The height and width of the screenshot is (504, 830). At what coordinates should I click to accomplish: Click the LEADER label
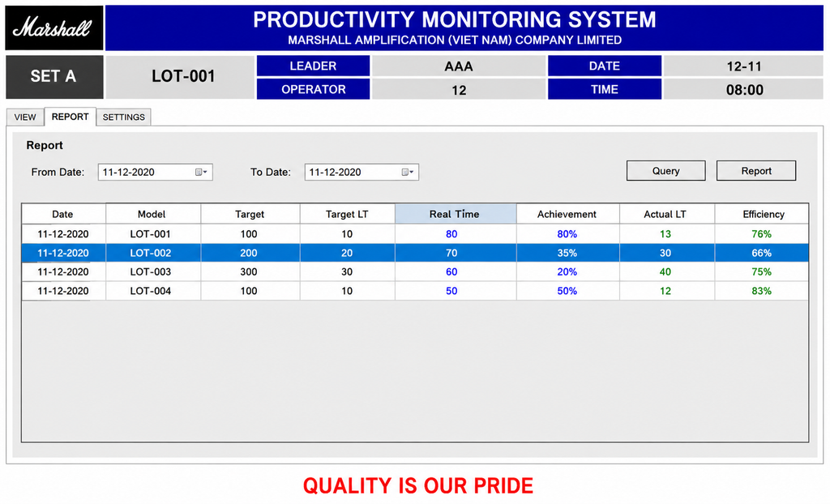(313, 66)
